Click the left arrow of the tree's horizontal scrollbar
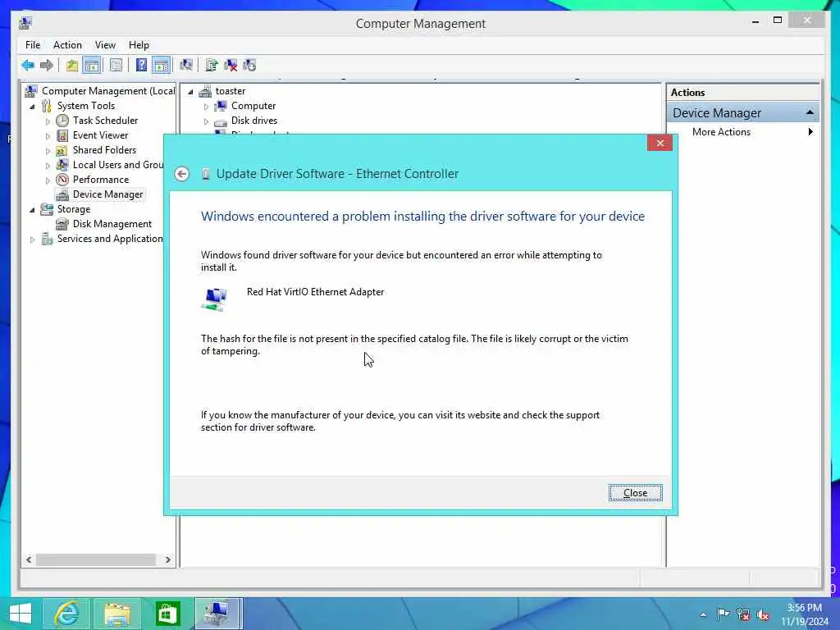The height and width of the screenshot is (630, 840). [x=29, y=559]
